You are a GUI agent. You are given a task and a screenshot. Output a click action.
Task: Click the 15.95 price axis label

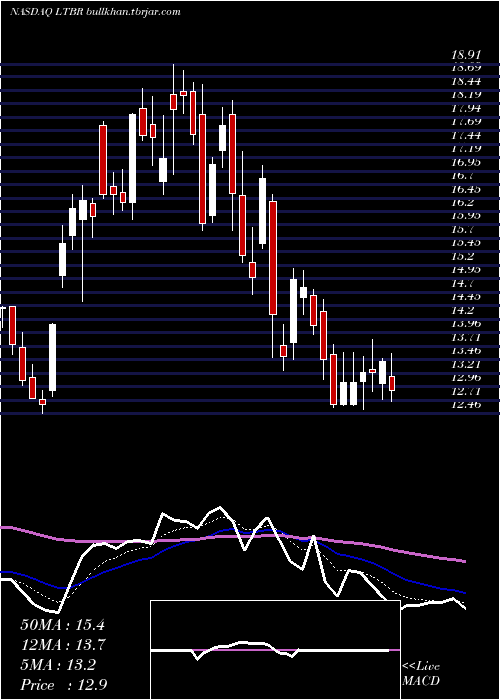pyautogui.click(x=467, y=216)
